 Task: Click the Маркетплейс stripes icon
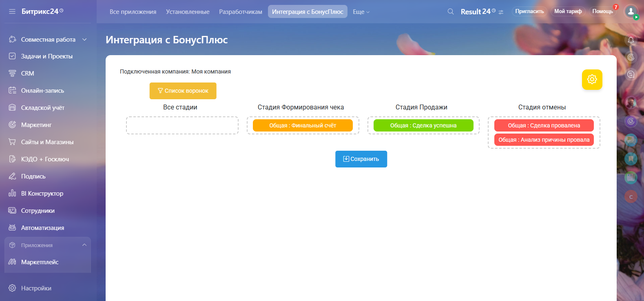point(12,262)
